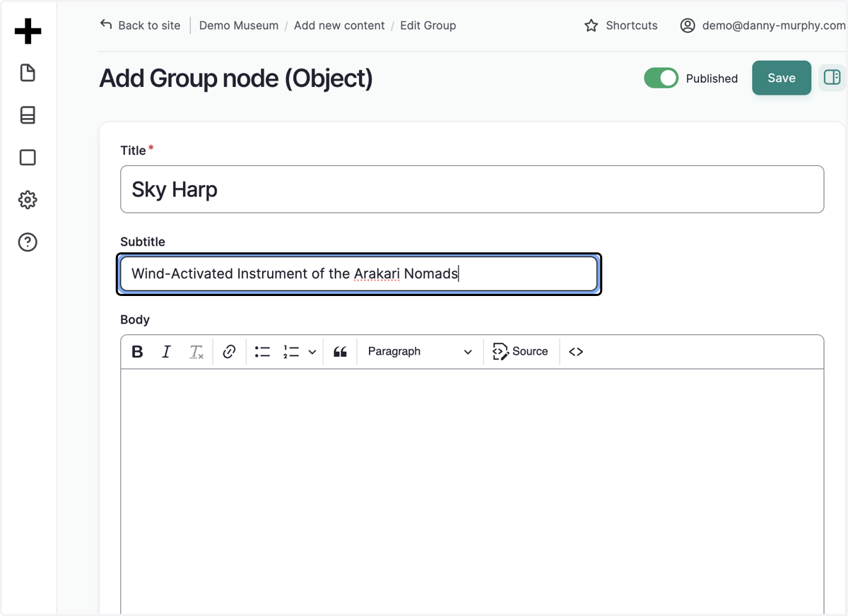Go to Demo Museum breadcrumb
The width and height of the screenshot is (848, 616).
[x=239, y=25]
